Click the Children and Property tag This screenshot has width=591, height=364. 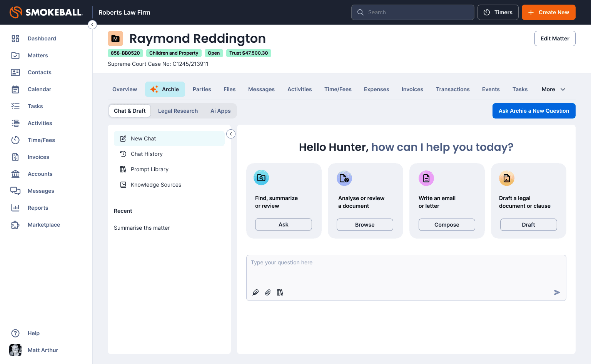point(174,53)
